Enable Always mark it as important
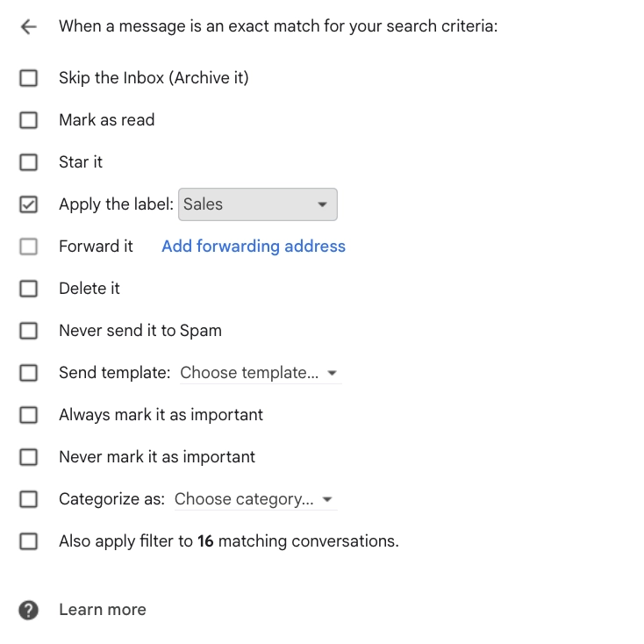 click(29, 415)
